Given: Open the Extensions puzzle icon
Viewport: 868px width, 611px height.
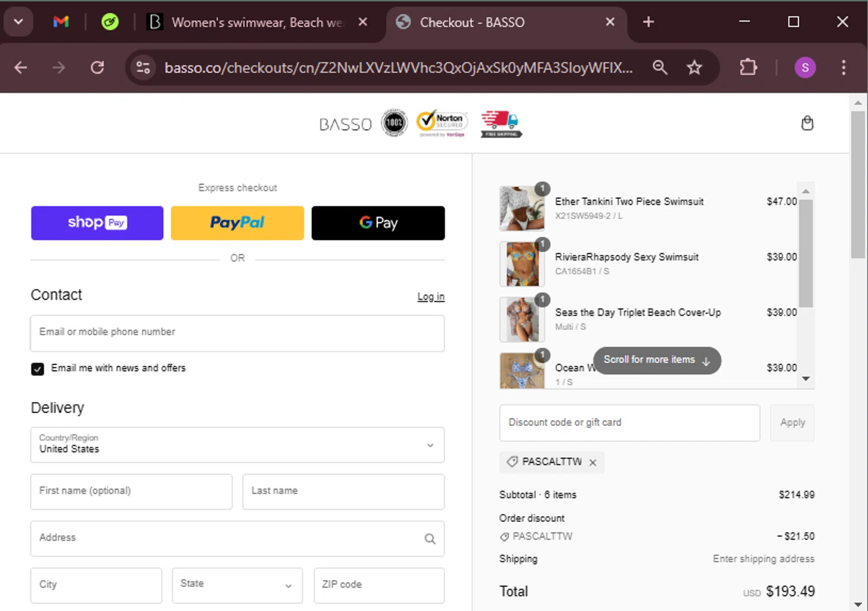Looking at the screenshot, I should pos(748,68).
